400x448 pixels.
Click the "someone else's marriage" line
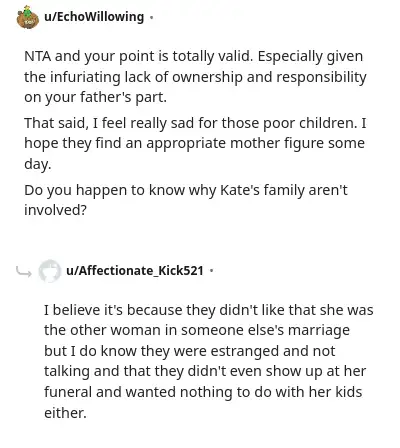[197, 330]
